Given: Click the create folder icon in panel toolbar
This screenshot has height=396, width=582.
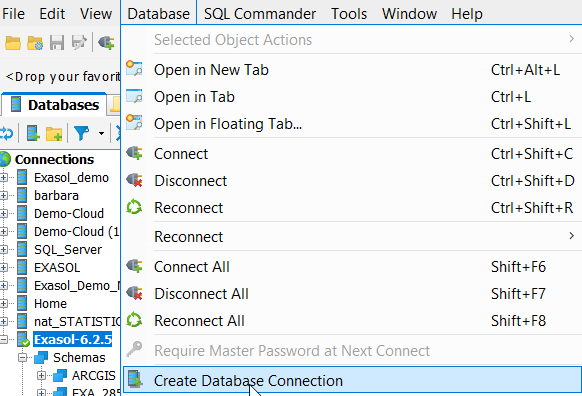Looking at the screenshot, I should pyautogui.click(x=54, y=134).
